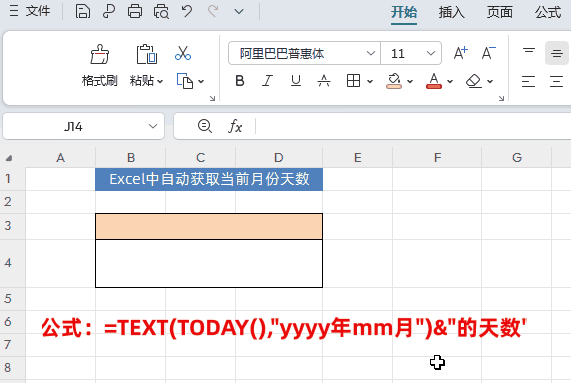571x383 pixels.
Task: Expand the quick access toolbar dropdown
Action: pyautogui.click(x=239, y=12)
